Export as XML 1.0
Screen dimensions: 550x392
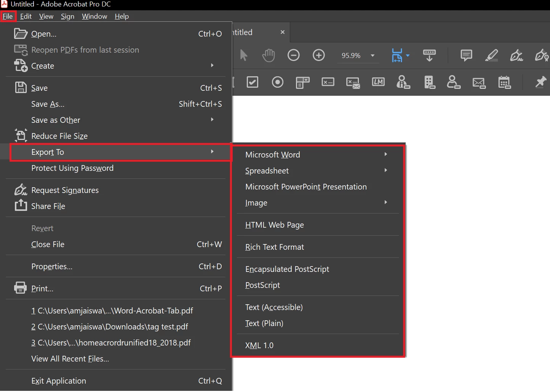click(317, 345)
